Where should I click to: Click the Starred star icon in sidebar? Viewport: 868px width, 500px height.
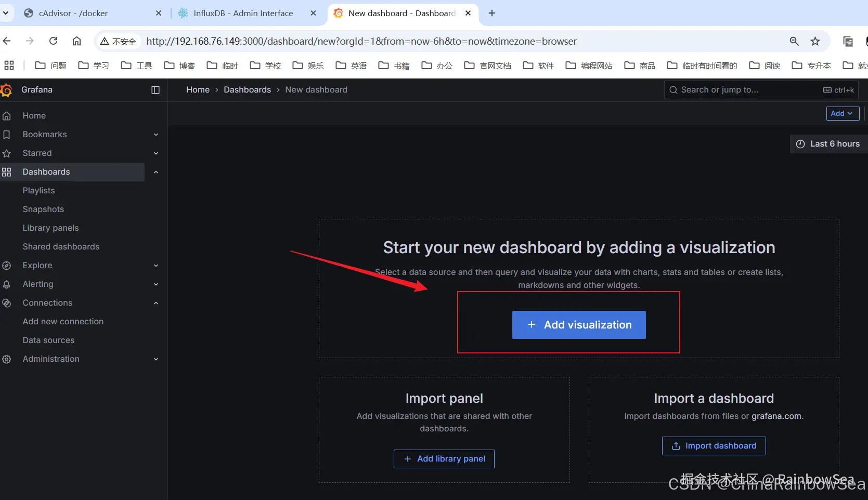7,153
